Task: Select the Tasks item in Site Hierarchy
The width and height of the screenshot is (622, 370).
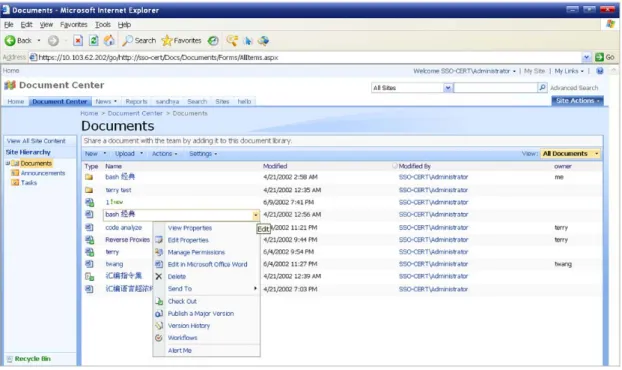Action: tap(29, 183)
